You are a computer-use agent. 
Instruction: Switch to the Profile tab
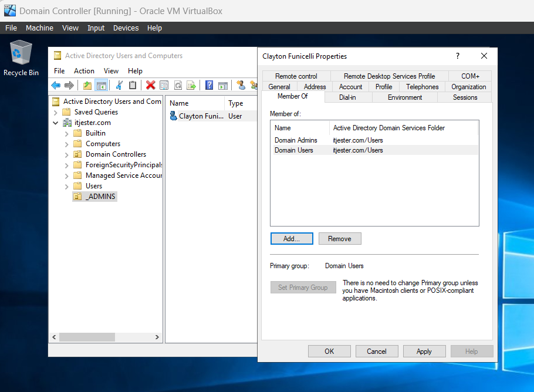(384, 87)
